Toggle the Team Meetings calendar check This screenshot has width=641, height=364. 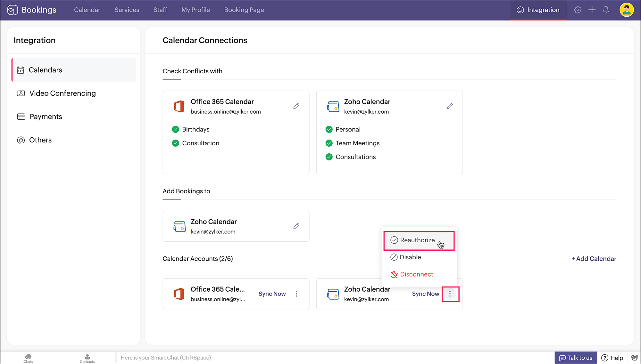click(329, 143)
